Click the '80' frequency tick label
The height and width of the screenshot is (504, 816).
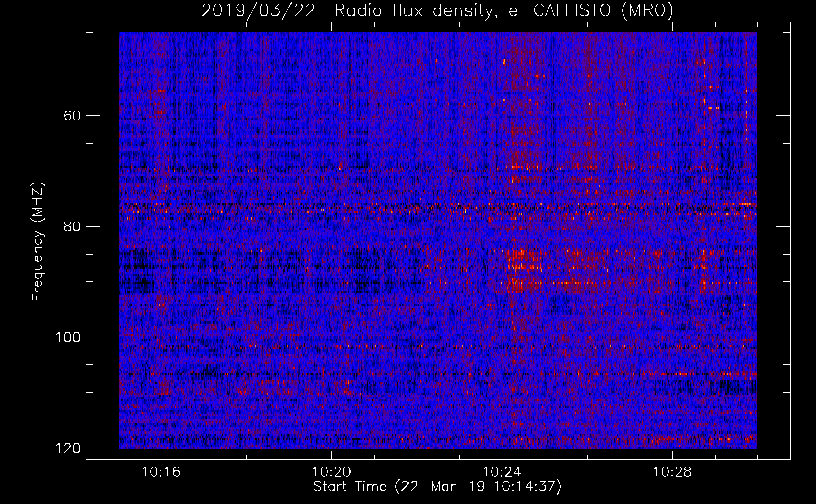coord(72,226)
